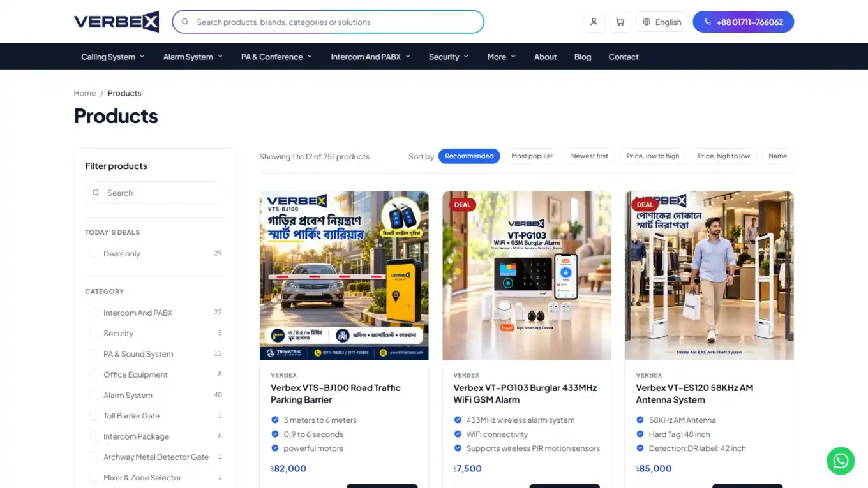Open Verbex VT-ES120 58KHz AM Antenna System title

[694, 394]
